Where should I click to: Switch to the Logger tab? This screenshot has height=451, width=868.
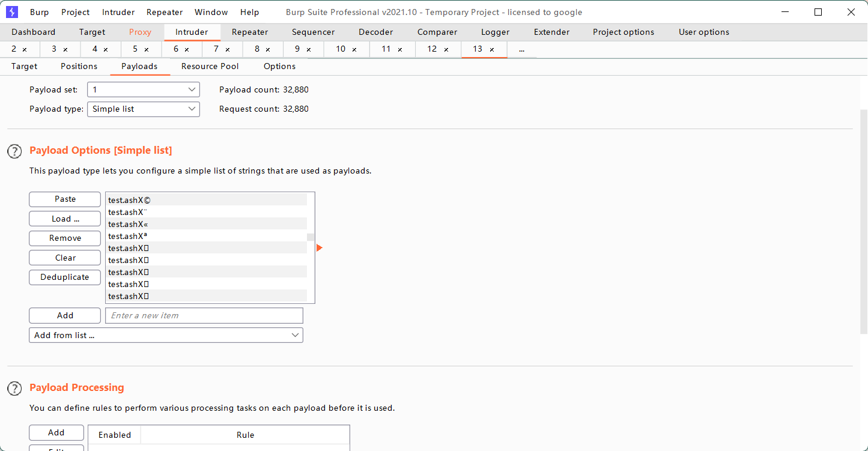click(496, 32)
